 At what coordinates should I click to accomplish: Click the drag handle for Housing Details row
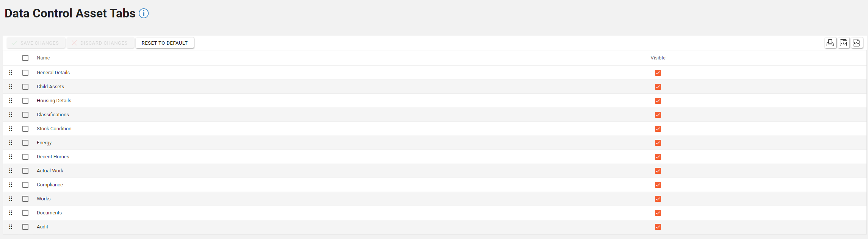point(11,101)
